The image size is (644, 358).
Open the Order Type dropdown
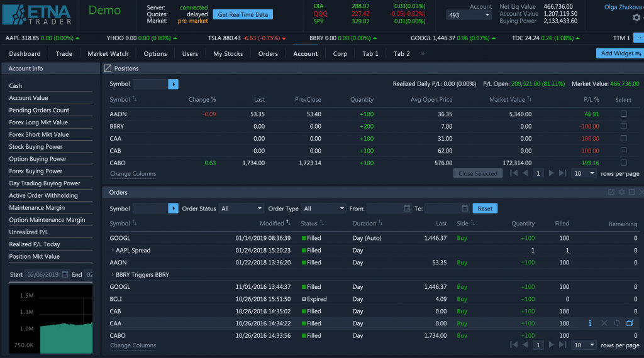pos(324,209)
